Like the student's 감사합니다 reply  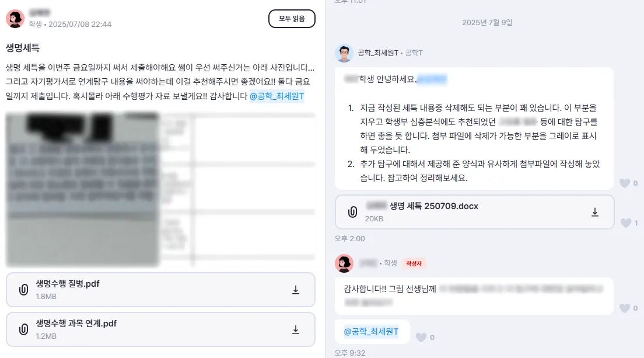pyautogui.click(x=625, y=308)
